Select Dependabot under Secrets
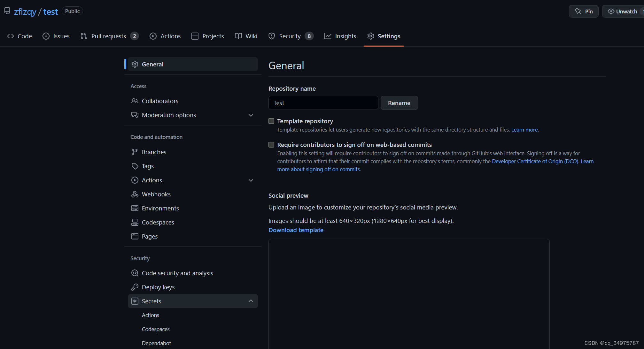This screenshot has width=644, height=349. (156, 343)
